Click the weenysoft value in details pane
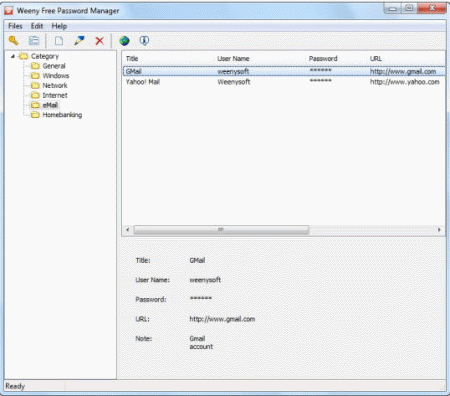 [205, 280]
